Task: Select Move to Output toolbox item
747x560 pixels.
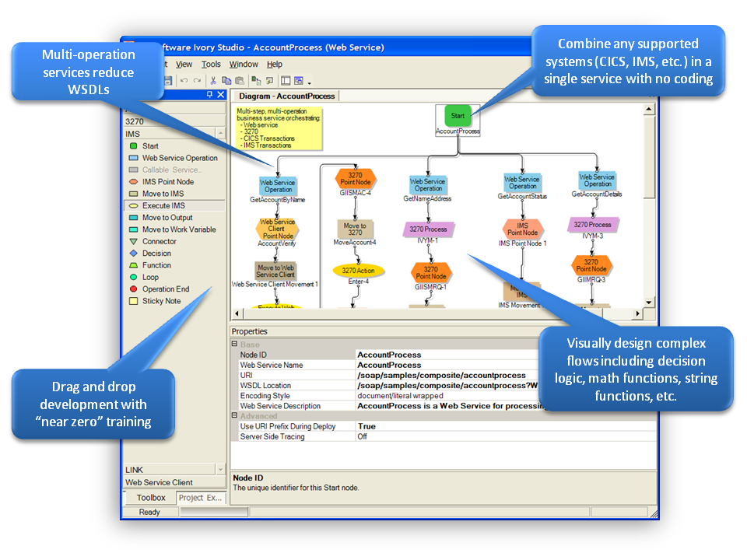Action: coord(161,218)
